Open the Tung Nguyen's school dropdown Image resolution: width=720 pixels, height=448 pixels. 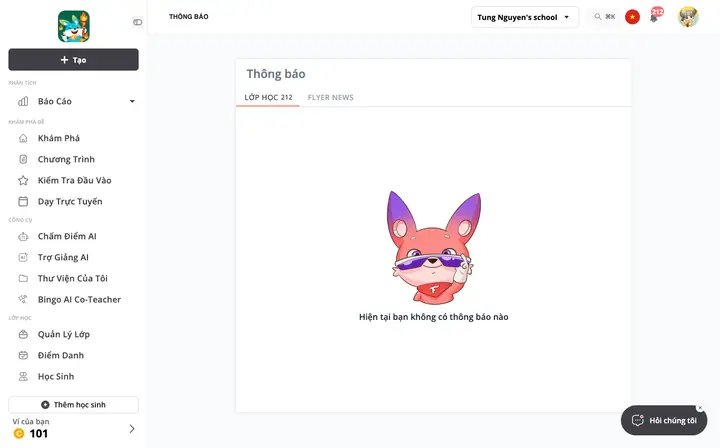click(524, 17)
